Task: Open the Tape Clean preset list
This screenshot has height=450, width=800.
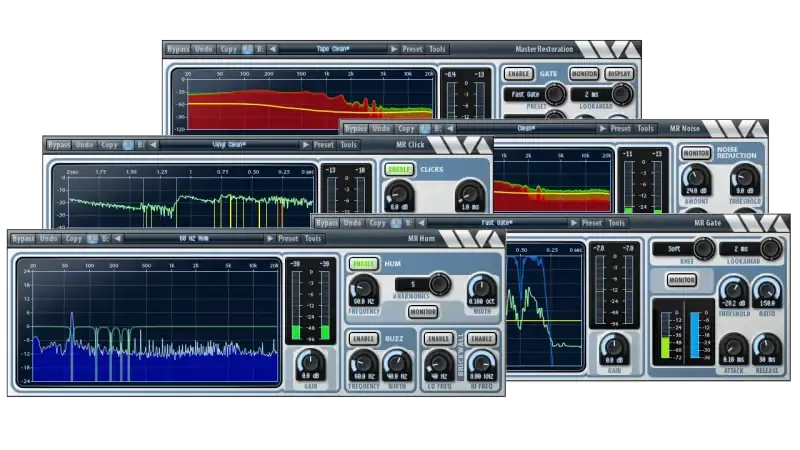Action: tap(333, 49)
